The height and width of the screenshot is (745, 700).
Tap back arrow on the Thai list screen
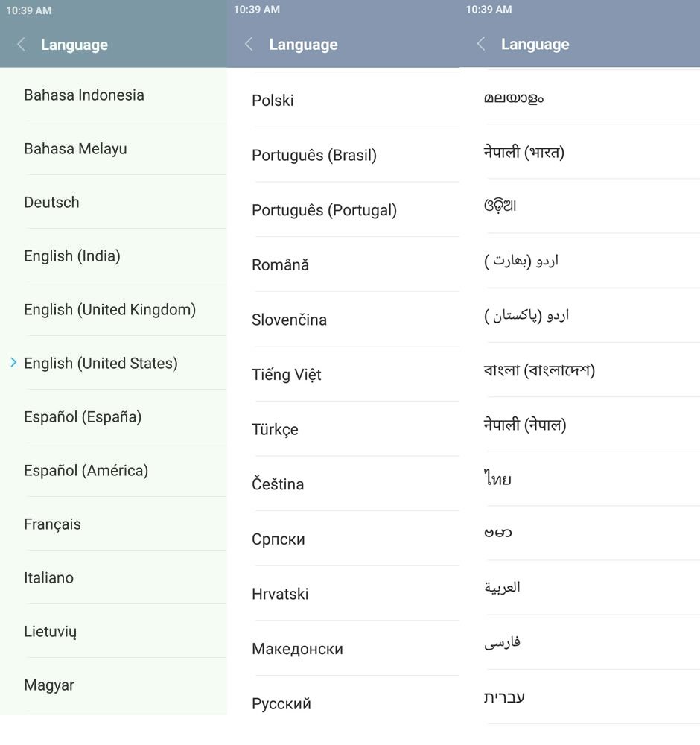(x=481, y=45)
